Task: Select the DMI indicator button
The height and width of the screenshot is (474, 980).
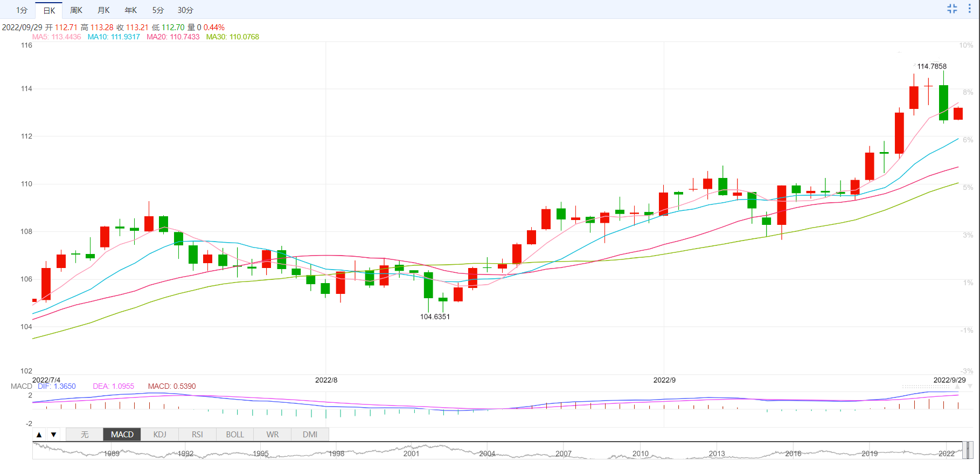Action: (310, 435)
